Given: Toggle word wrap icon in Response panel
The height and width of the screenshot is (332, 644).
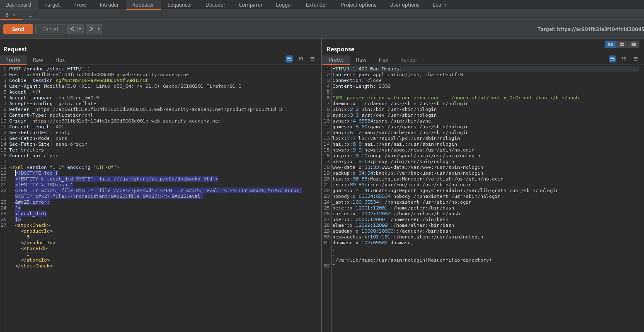Looking at the screenshot, I should pos(613,59).
